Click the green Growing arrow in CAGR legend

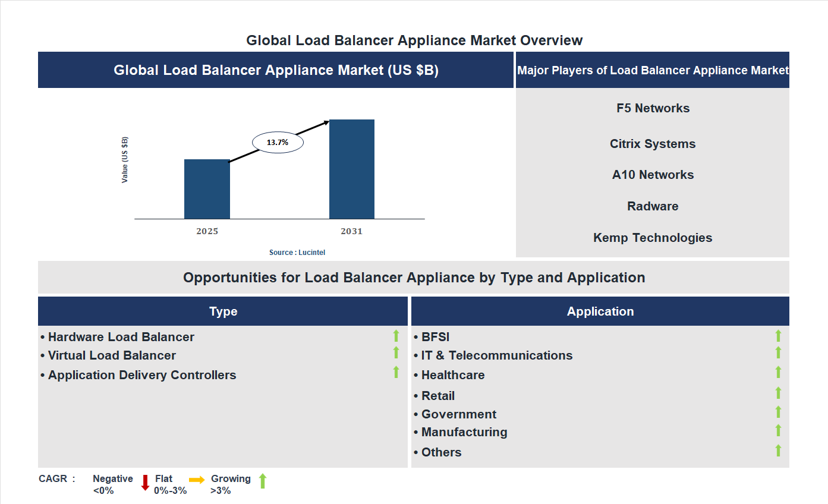pyautogui.click(x=262, y=481)
